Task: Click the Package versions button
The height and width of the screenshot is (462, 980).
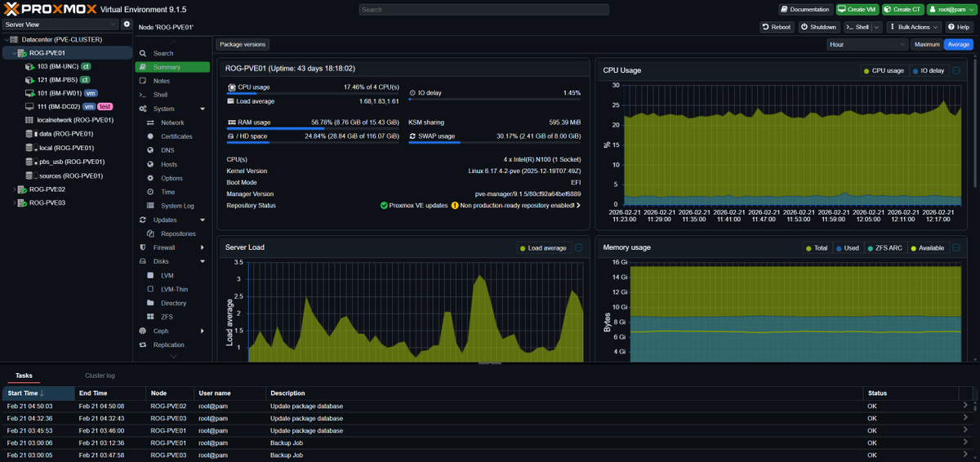Action: [243, 44]
